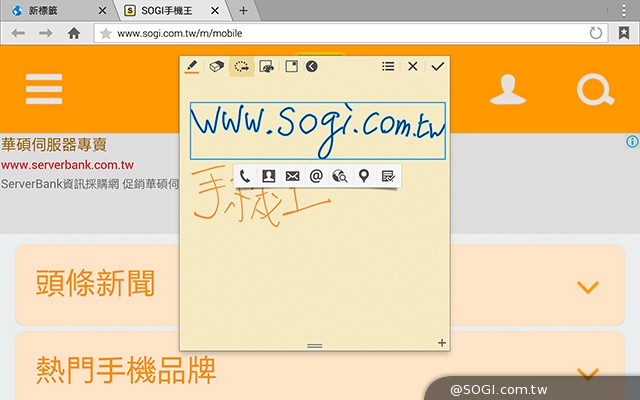Open the hamburger menu on SOGI page

(44, 90)
